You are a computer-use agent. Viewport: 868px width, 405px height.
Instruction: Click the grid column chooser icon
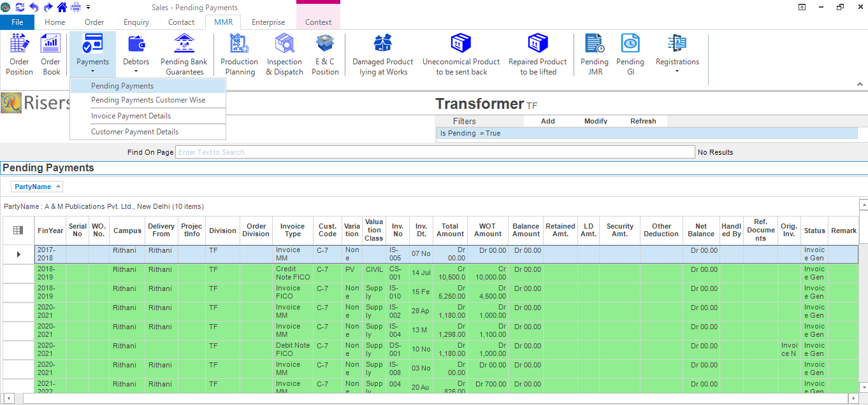[x=18, y=231]
